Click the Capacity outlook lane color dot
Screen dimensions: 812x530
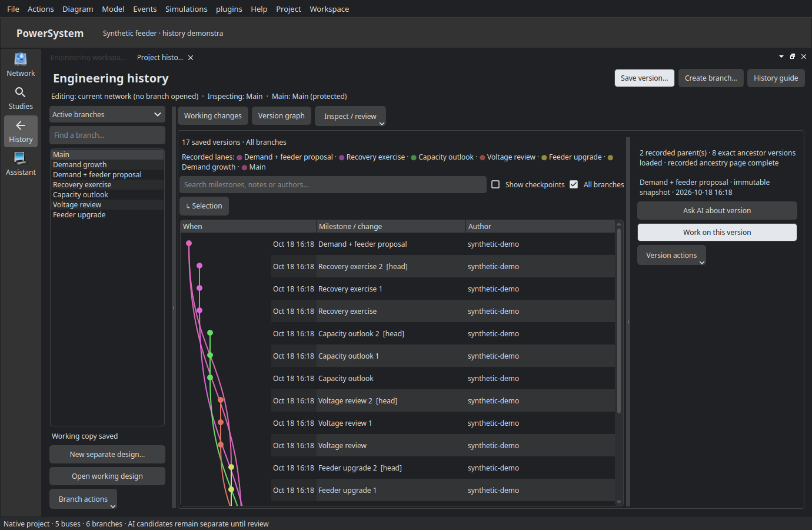pyautogui.click(x=414, y=158)
